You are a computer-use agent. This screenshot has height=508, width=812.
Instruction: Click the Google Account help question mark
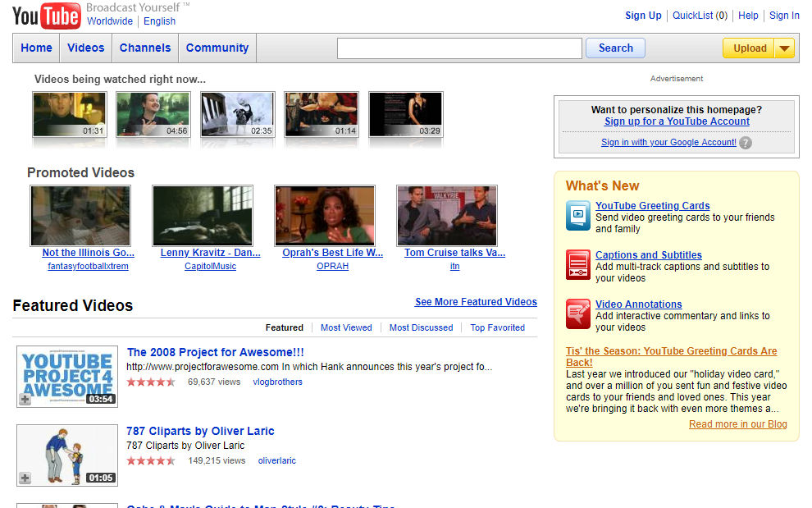746,143
